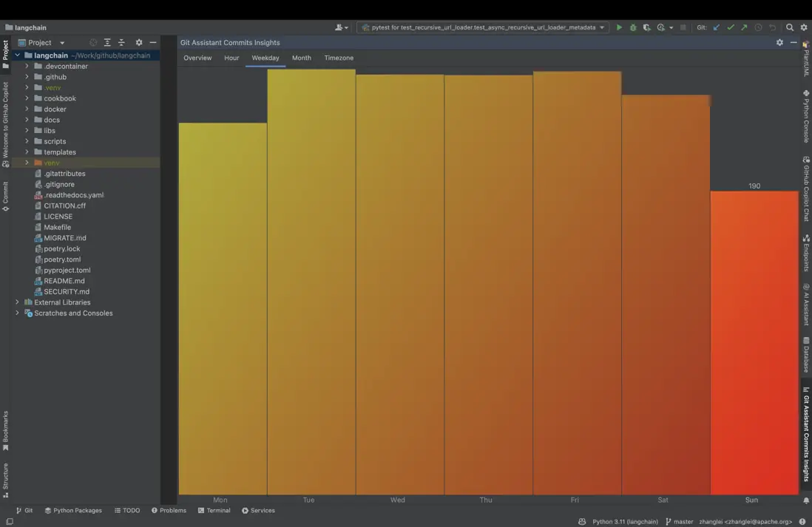
Task: Open Search Everywhere magnifier
Action: [790, 27]
